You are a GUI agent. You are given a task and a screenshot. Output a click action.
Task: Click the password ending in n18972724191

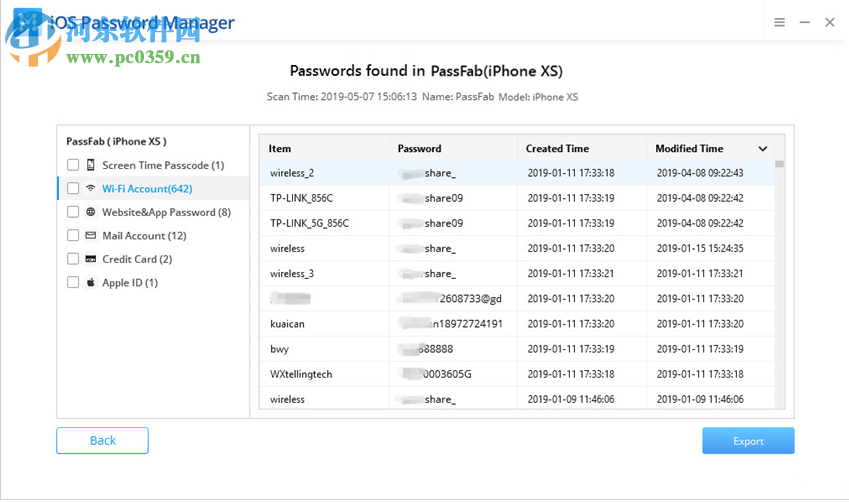click(450, 324)
